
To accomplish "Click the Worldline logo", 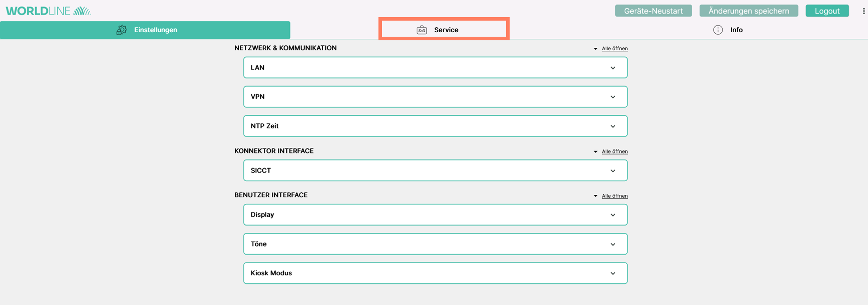I will (x=48, y=11).
